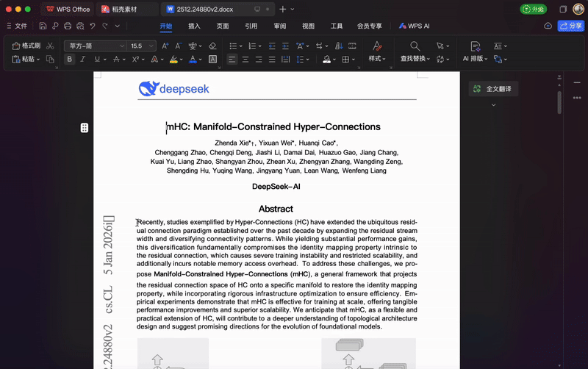Click the 样式 styles icon
This screenshot has width=588, height=369.
click(377, 46)
